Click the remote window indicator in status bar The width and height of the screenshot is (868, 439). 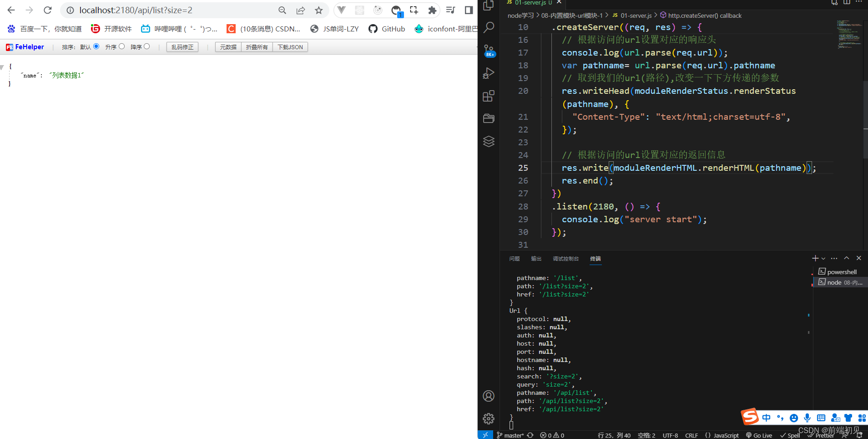click(x=485, y=435)
